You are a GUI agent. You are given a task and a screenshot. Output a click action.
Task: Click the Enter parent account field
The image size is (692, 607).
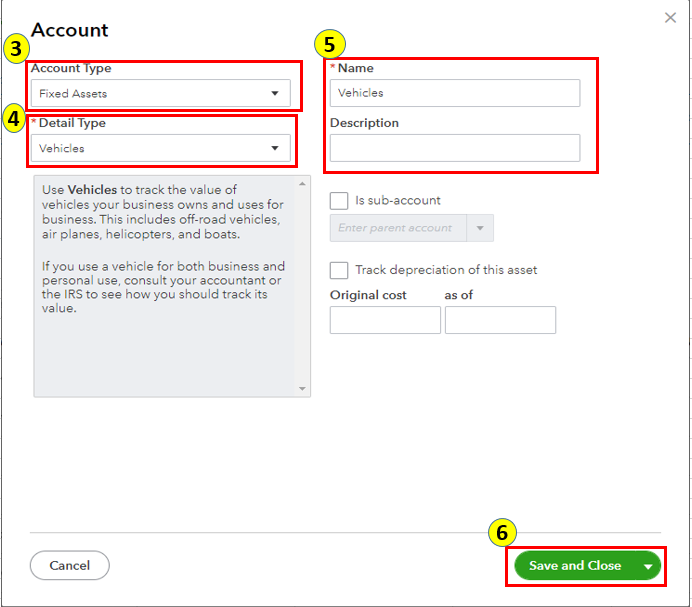(398, 228)
